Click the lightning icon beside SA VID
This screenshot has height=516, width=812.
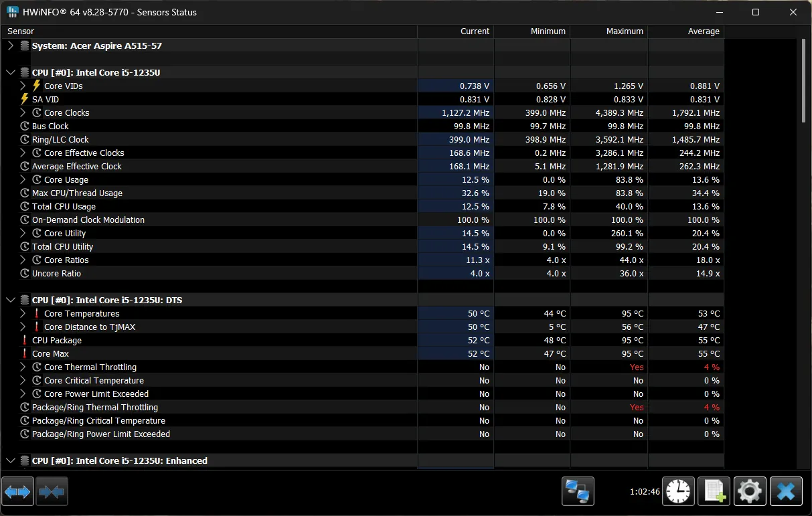coord(25,99)
